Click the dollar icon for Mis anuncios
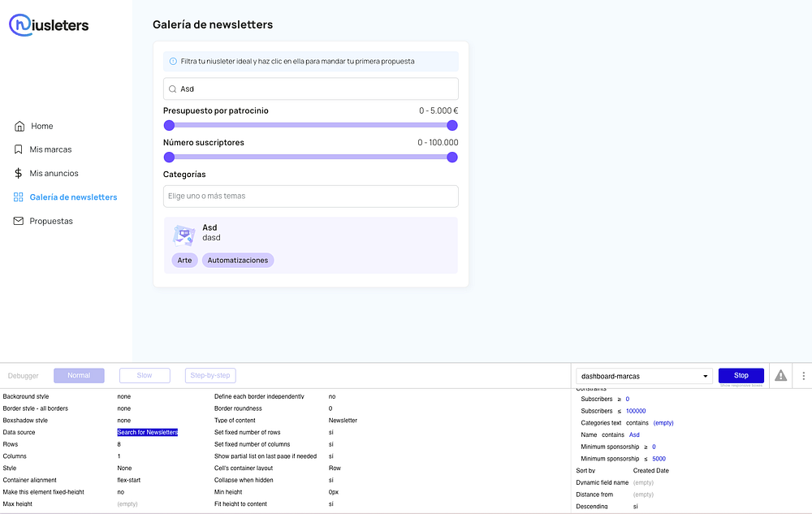Image resolution: width=812 pixels, height=514 pixels. [x=19, y=173]
